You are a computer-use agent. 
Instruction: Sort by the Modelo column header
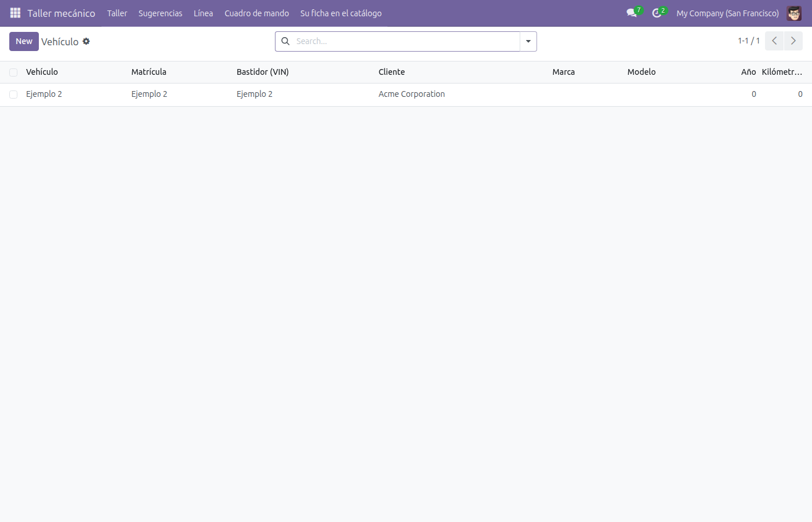[x=641, y=72]
